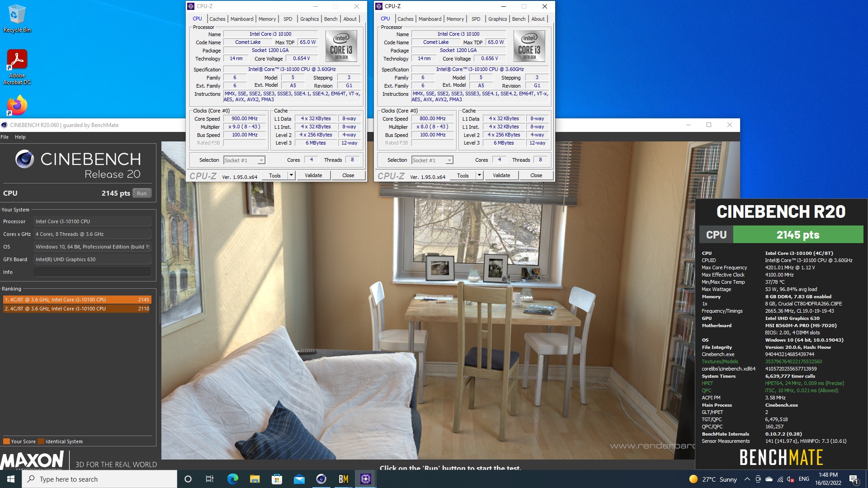Open Task View on the taskbar
Screen dimensions: 868x488
point(210,479)
